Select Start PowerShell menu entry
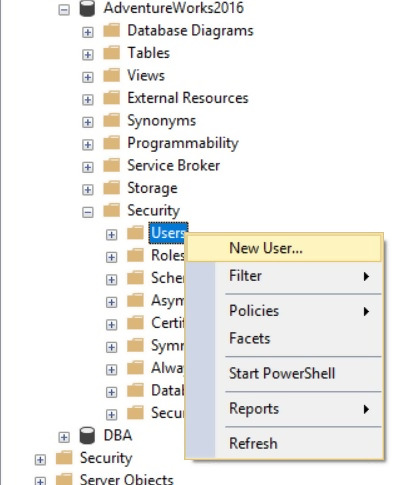 pyautogui.click(x=284, y=373)
